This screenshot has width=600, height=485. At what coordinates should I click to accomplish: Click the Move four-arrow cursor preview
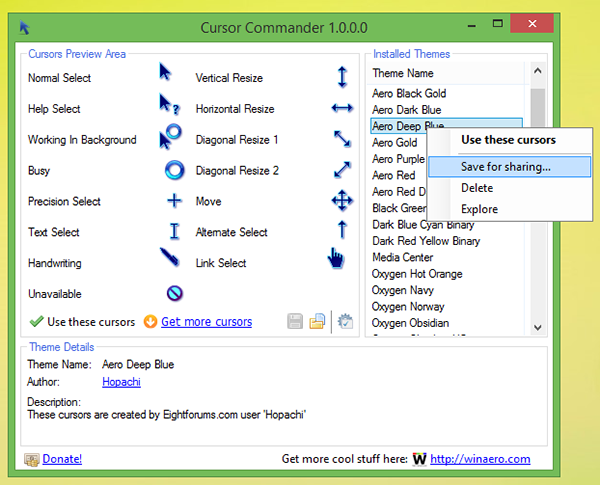[342, 200]
